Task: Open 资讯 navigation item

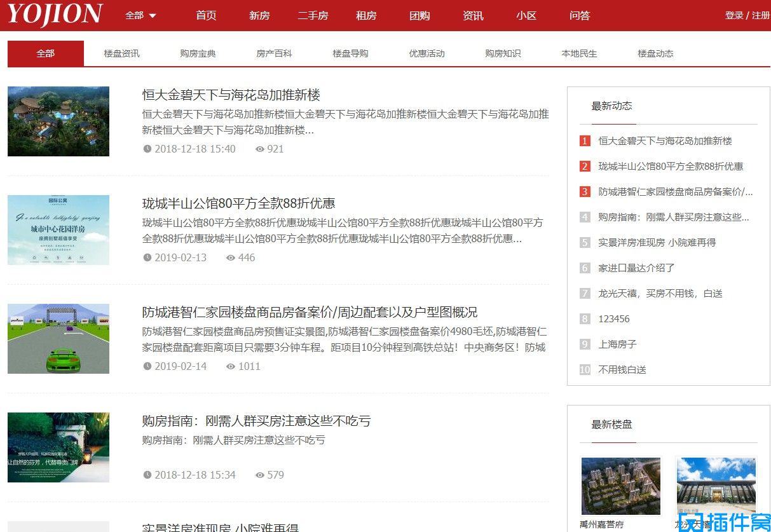Action: click(x=473, y=15)
